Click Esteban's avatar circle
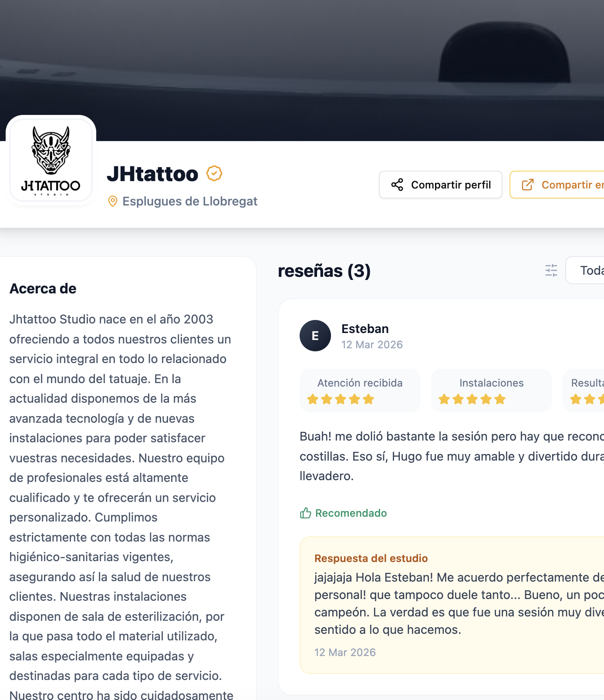The width and height of the screenshot is (604, 700). [x=315, y=336]
